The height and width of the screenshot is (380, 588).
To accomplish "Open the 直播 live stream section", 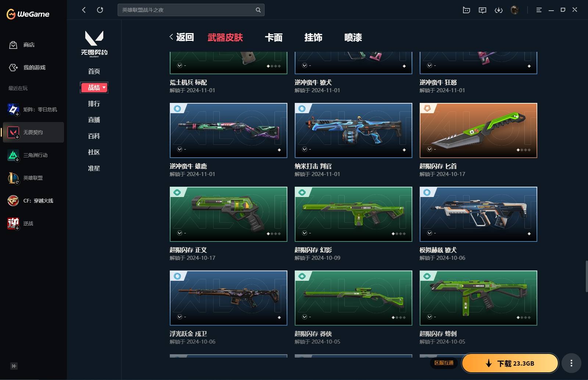I will (94, 120).
